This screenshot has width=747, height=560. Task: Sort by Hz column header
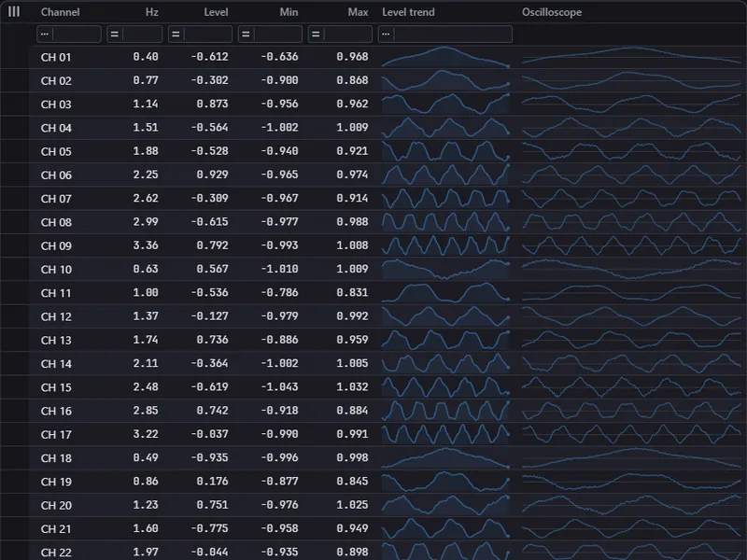coord(152,12)
